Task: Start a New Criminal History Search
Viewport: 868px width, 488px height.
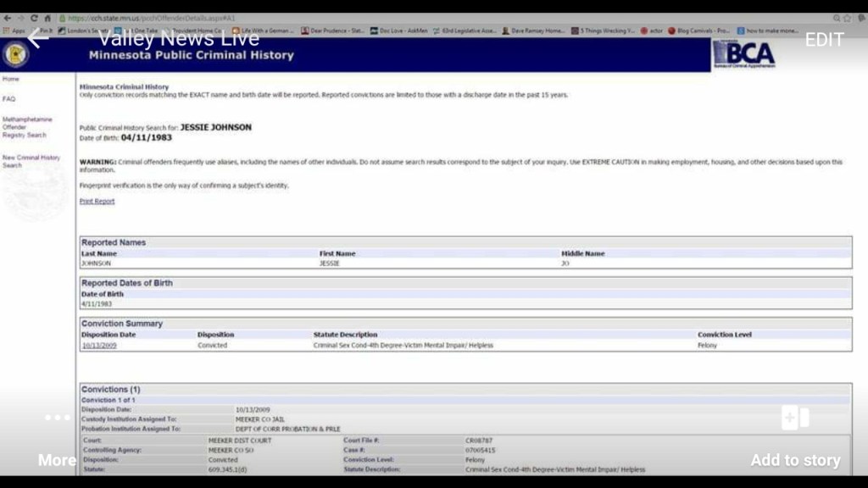Action: tap(31, 161)
